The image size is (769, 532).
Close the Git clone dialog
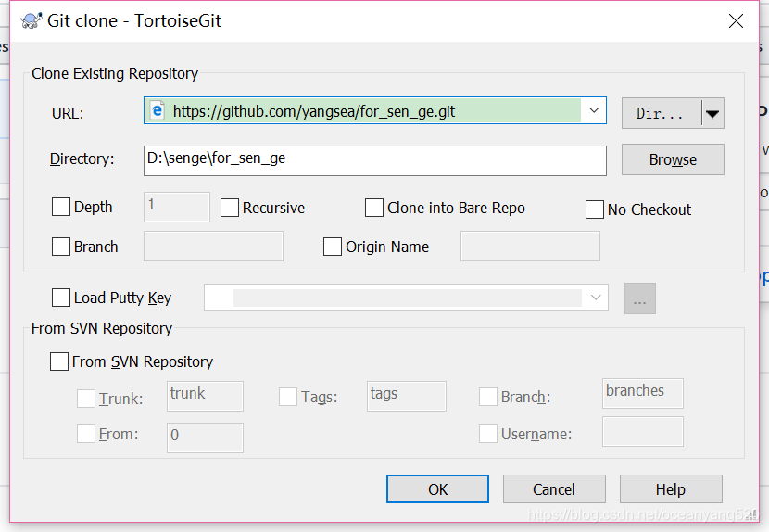[x=736, y=20]
